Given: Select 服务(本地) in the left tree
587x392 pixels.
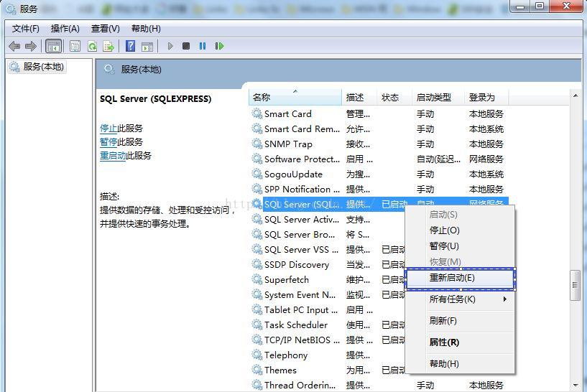Looking at the screenshot, I should pyautogui.click(x=37, y=67).
